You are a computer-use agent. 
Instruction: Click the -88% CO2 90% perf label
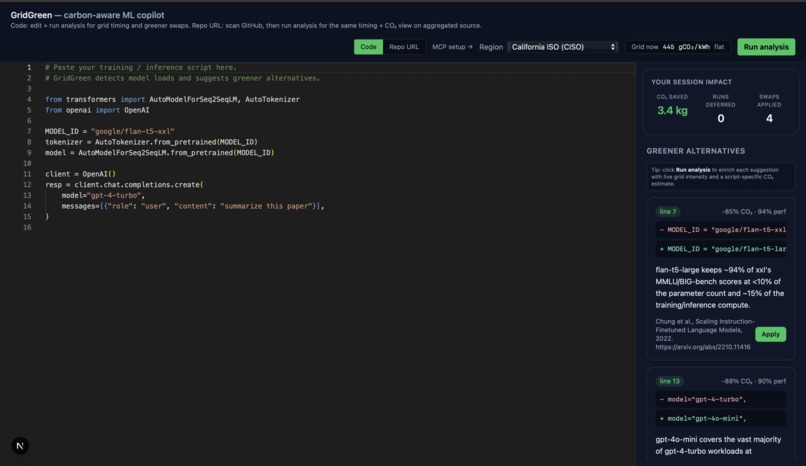754,381
